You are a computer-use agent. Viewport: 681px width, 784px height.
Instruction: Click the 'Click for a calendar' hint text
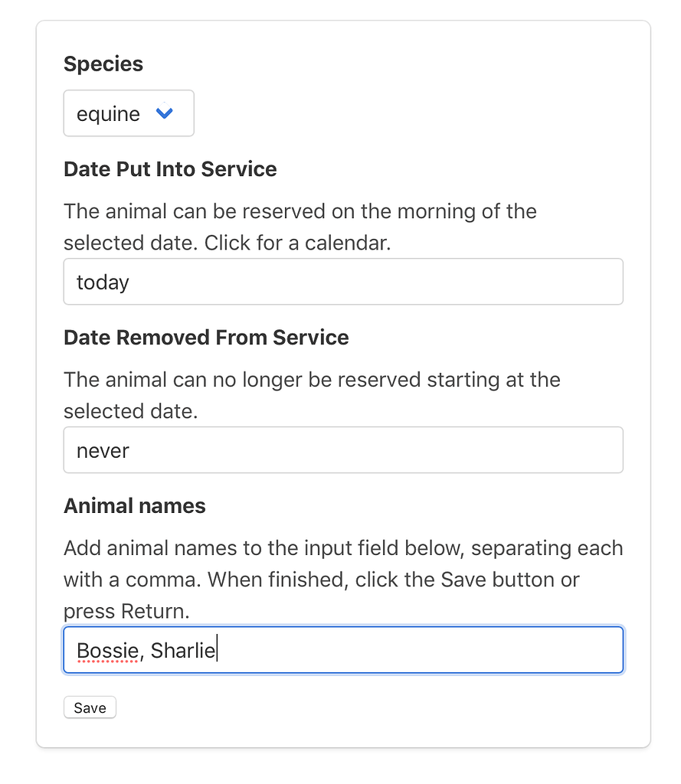pos(297,243)
